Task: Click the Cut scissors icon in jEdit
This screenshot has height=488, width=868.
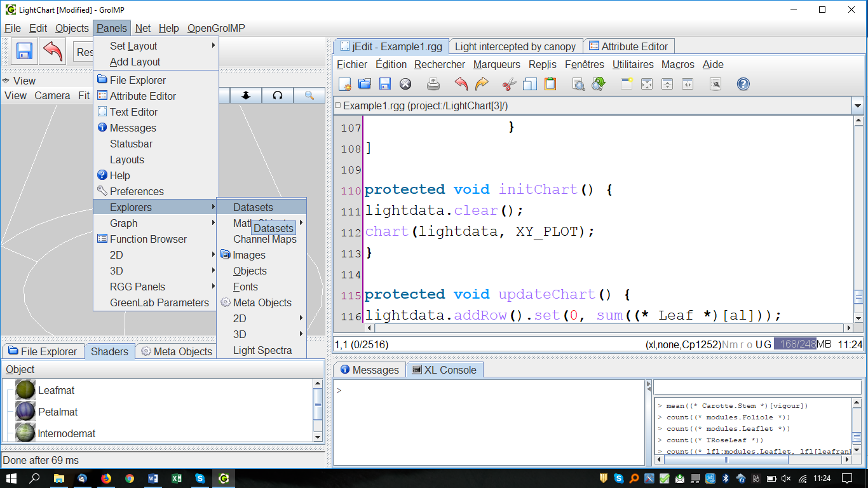Action: 509,84
